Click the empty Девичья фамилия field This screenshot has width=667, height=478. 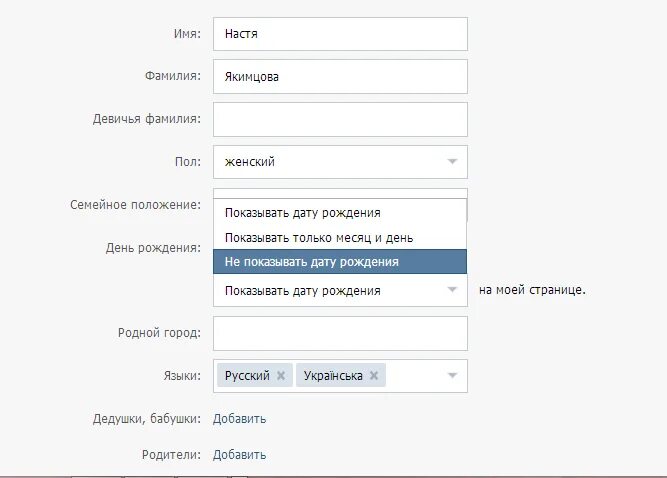click(340, 120)
